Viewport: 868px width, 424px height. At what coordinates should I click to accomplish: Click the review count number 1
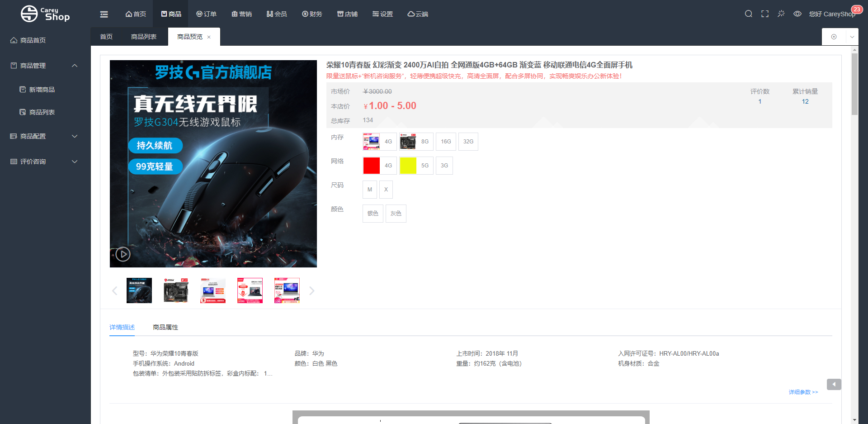(760, 101)
